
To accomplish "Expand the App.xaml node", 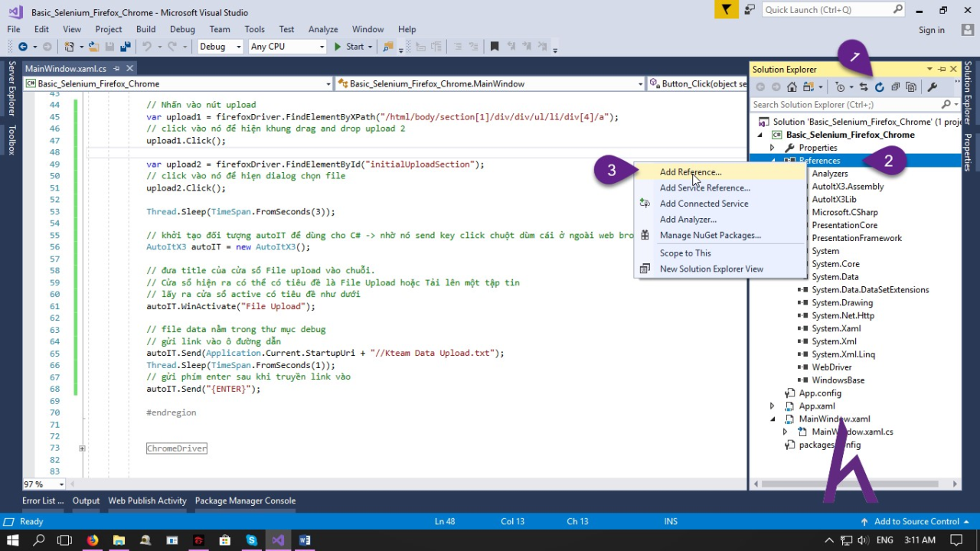I will coord(772,406).
